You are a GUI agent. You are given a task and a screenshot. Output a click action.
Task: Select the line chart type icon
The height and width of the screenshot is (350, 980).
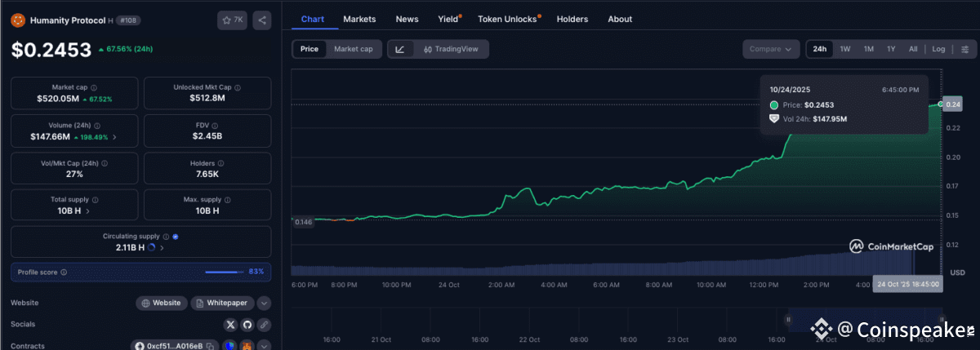click(400, 49)
